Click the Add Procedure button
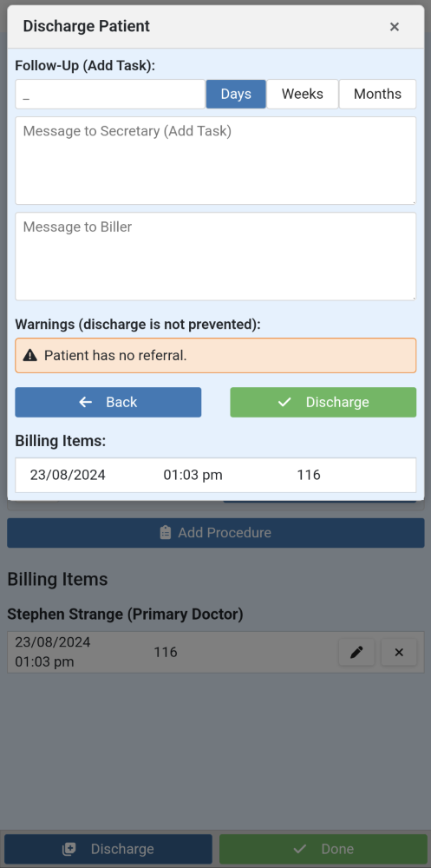 point(216,533)
